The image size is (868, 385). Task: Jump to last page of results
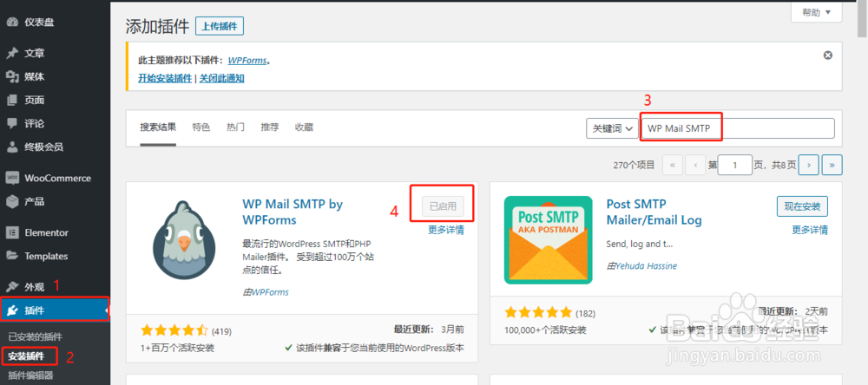pos(832,165)
